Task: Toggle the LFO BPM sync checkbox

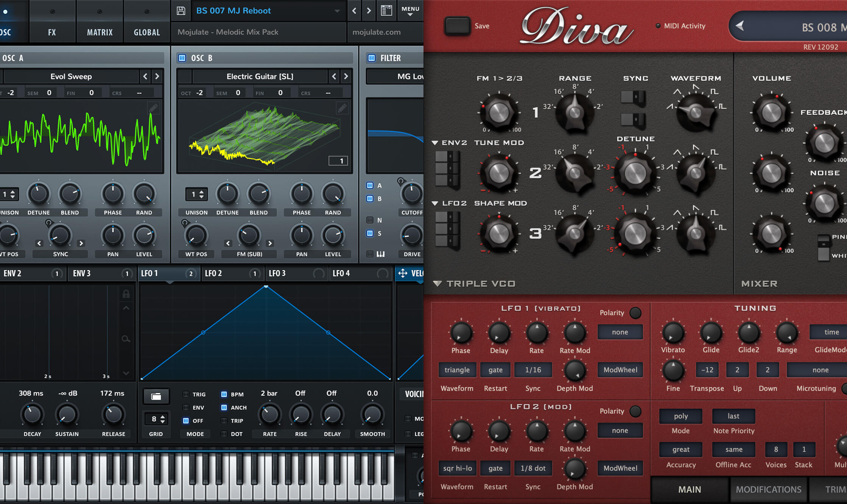Action: (x=224, y=394)
